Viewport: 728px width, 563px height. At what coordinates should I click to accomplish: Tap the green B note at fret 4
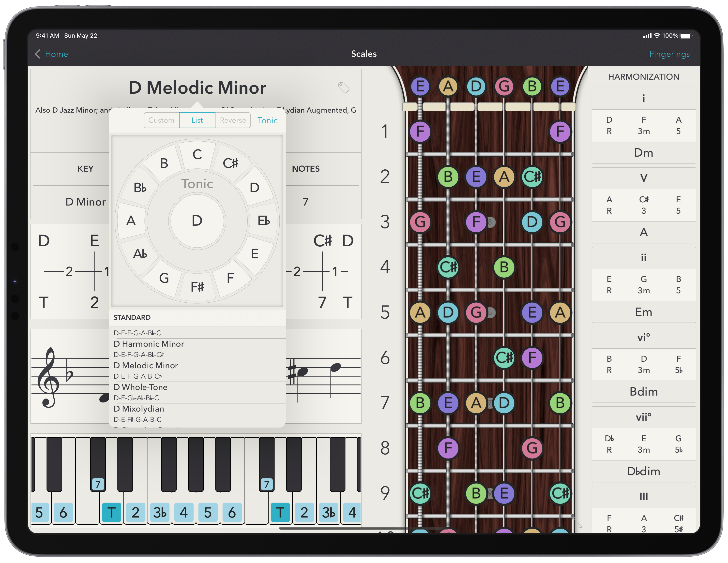coord(504,267)
